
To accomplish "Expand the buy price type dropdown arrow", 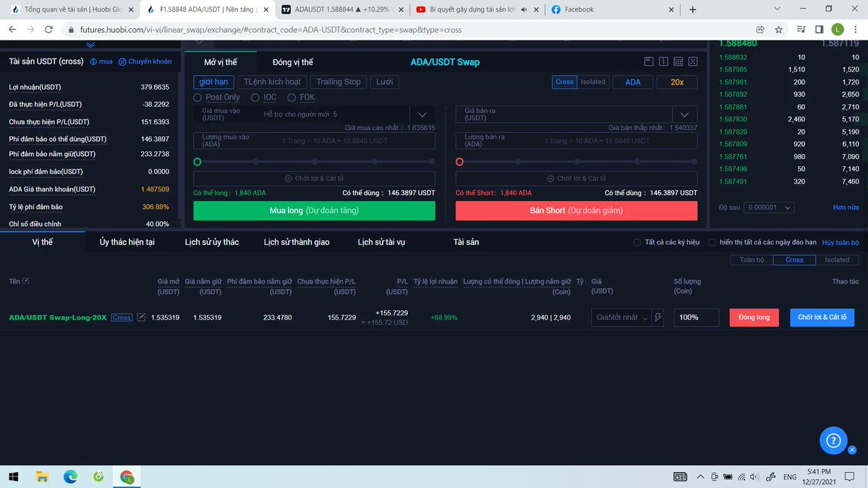I will point(422,114).
